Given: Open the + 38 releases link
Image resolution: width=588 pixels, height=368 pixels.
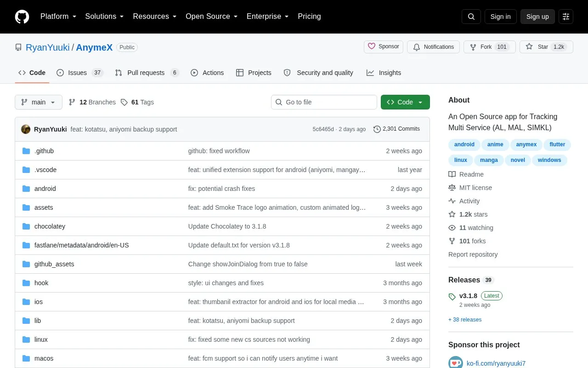Looking at the screenshot, I should point(465,320).
